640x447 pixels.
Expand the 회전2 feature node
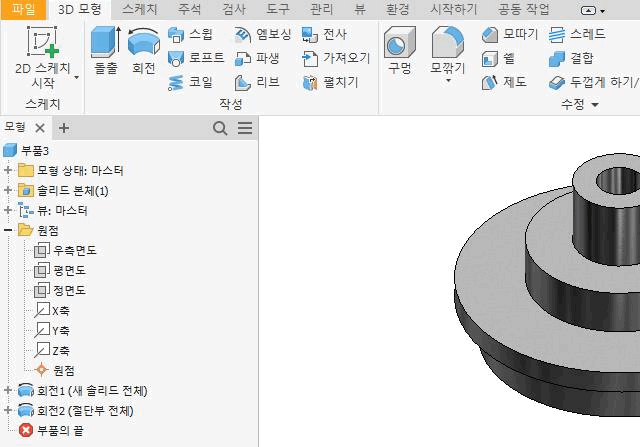coord(8,410)
